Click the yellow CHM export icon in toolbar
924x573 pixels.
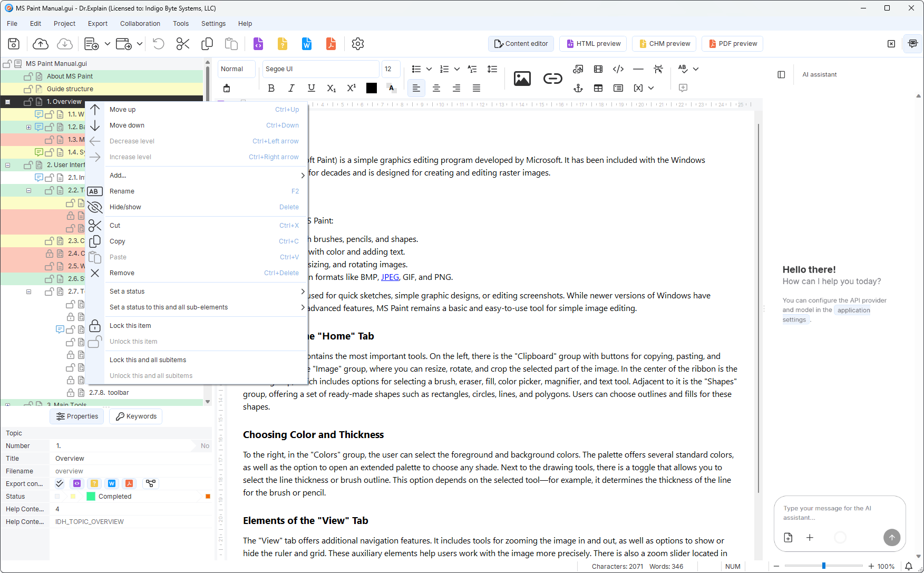click(283, 44)
